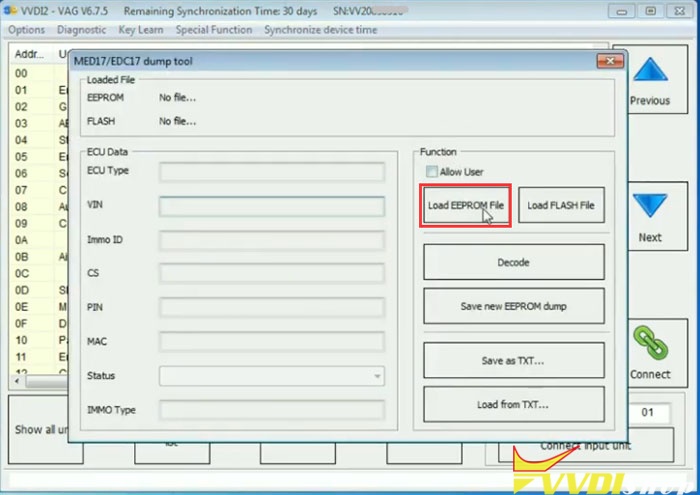Select the row with address 04
Screen dimensions: 700x495
(x=39, y=140)
